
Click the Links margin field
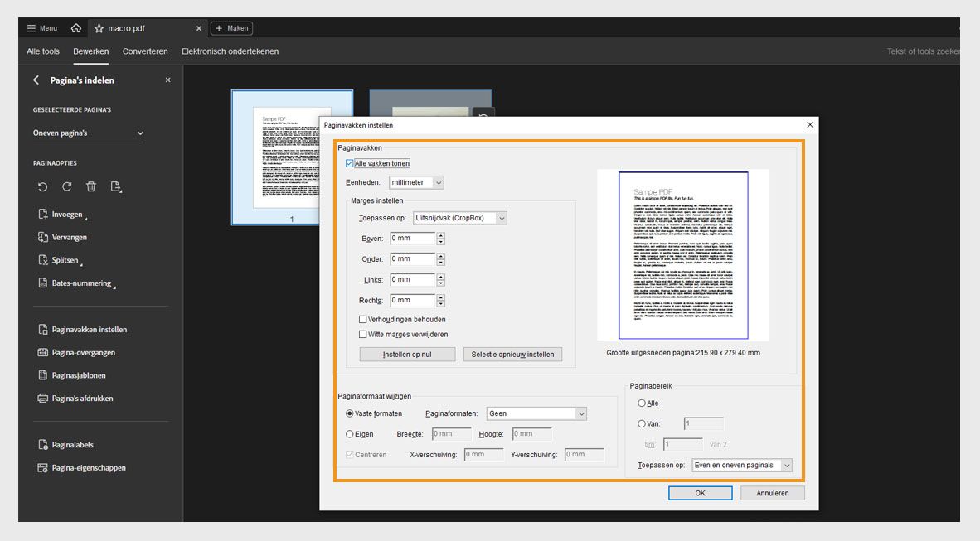pyautogui.click(x=413, y=279)
